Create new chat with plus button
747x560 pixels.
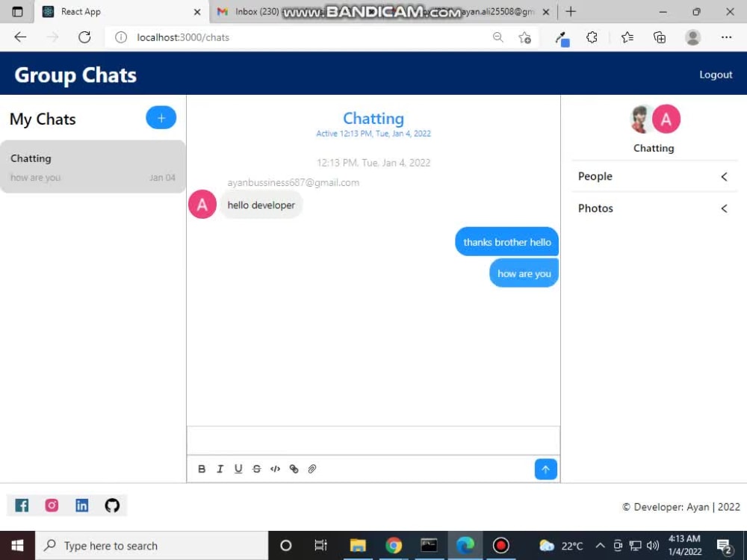161,118
